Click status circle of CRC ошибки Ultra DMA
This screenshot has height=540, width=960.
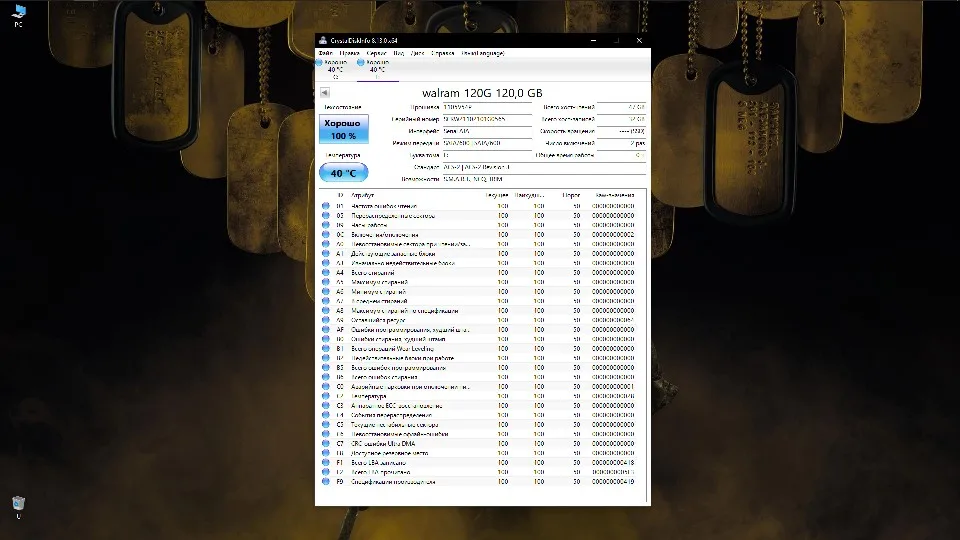coord(326,443)
